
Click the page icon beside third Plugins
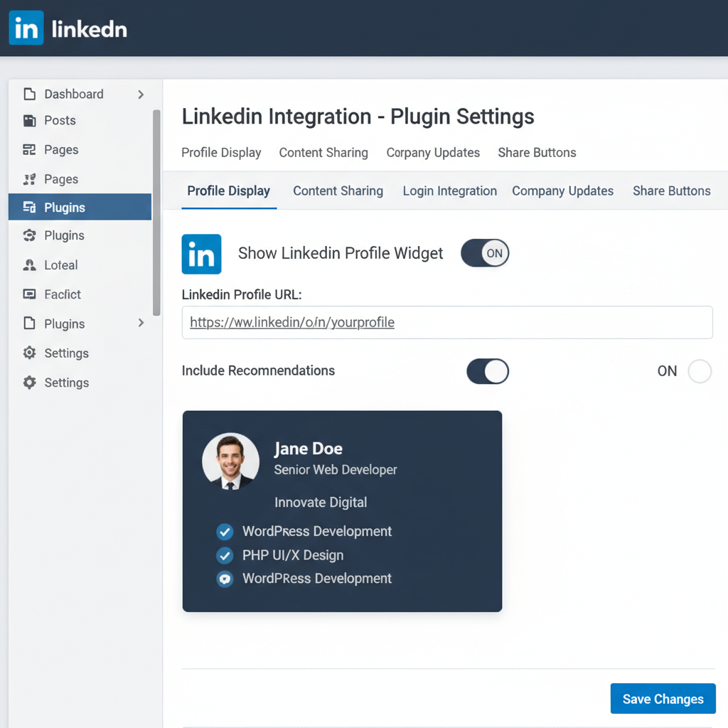(x=29, y=323)
